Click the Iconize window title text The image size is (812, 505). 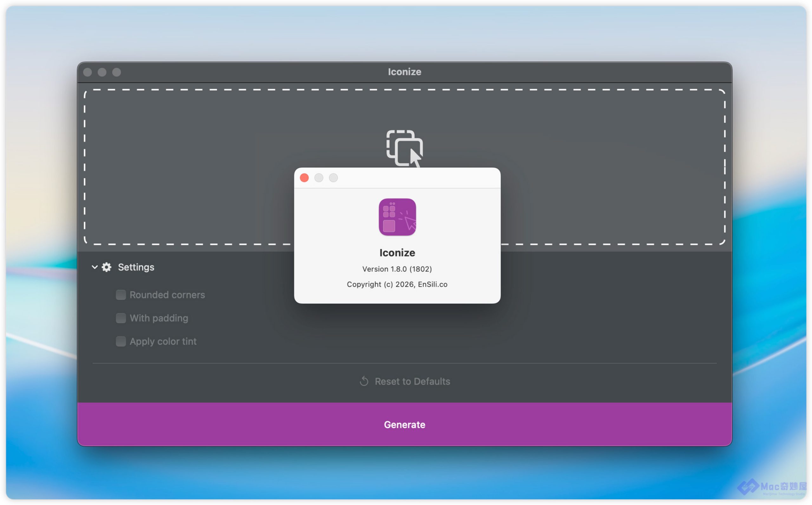tap(404, 72)
